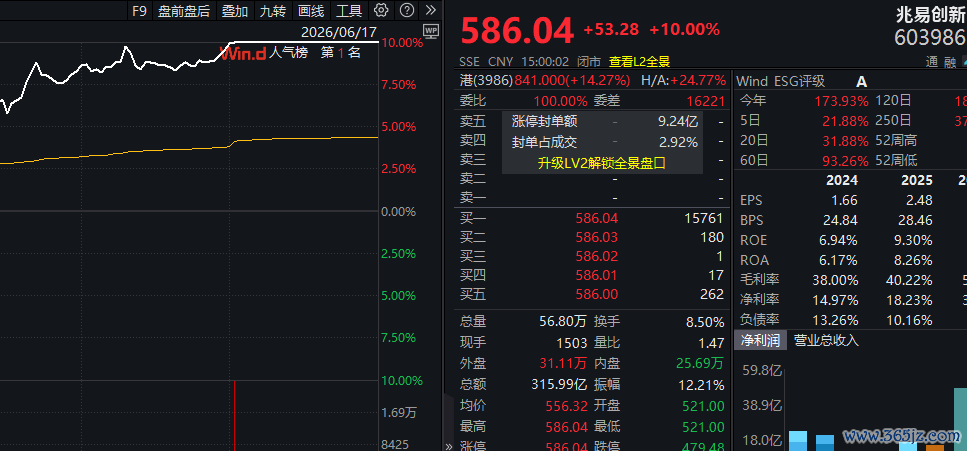Click the HK quote 港(3986) 841.000
The width and height of the screenshot is (967, 451).
click(545, 80)
